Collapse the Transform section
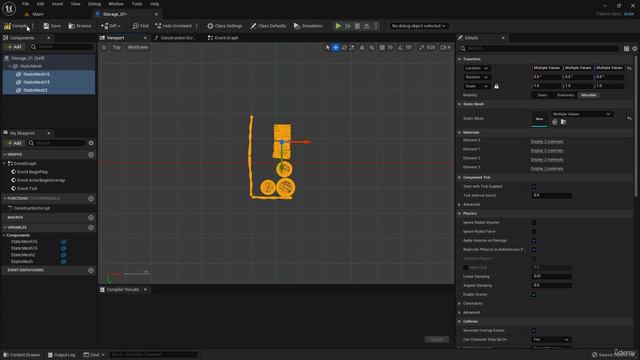The image size is (640, 360). tap(460, 59)
